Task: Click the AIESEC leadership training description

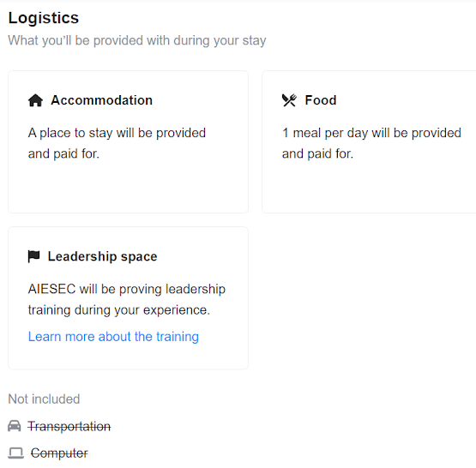Action: tap(127, 299)
